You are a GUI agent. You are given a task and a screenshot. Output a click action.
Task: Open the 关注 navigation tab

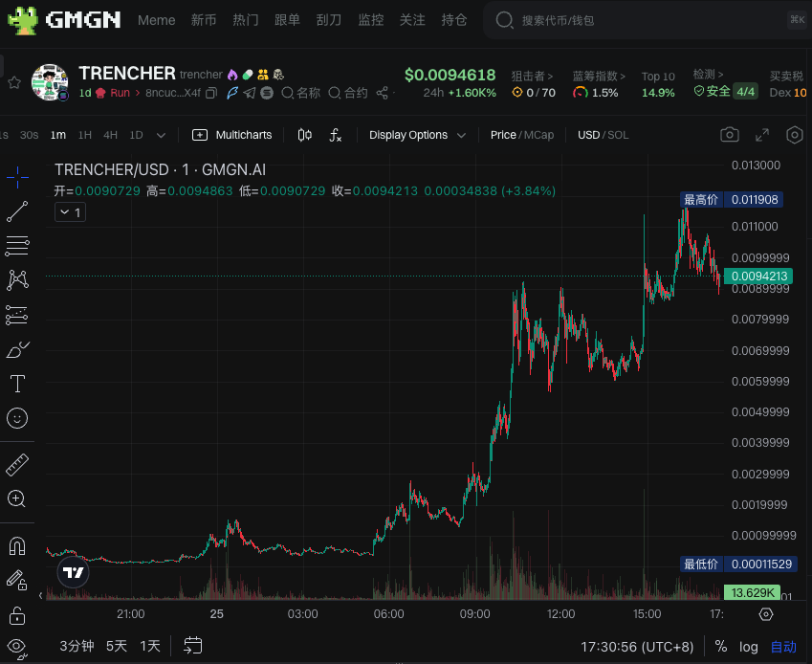click(412, 20)
